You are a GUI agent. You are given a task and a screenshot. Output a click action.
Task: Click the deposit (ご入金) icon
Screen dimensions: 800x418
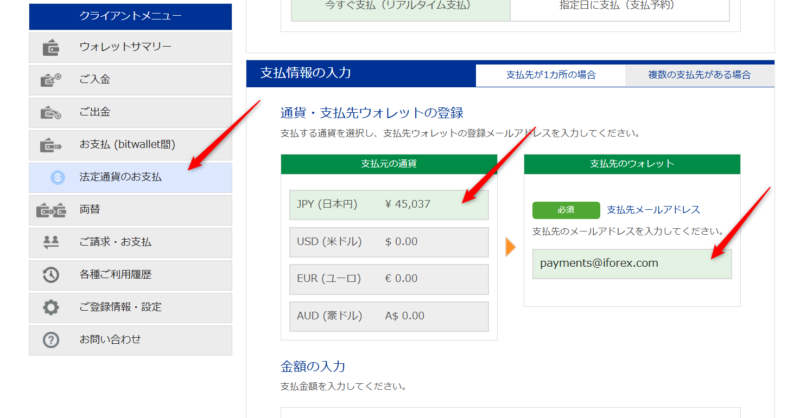point(51,80)
